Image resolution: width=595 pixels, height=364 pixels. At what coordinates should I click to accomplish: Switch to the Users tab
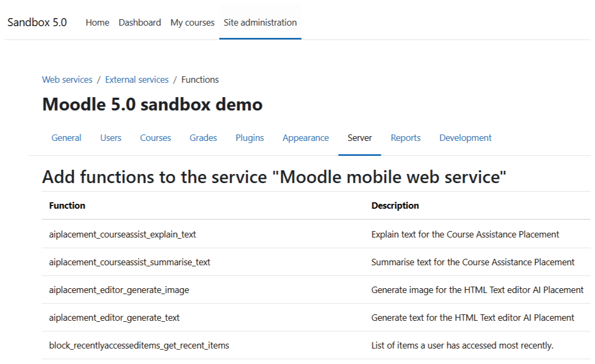(111, 138)
